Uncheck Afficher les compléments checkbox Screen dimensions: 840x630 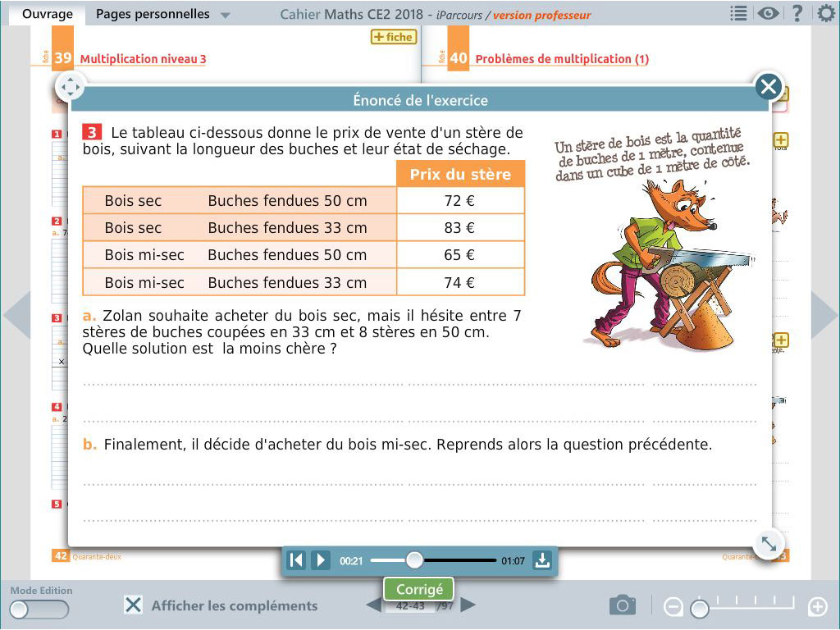(133, 605)
